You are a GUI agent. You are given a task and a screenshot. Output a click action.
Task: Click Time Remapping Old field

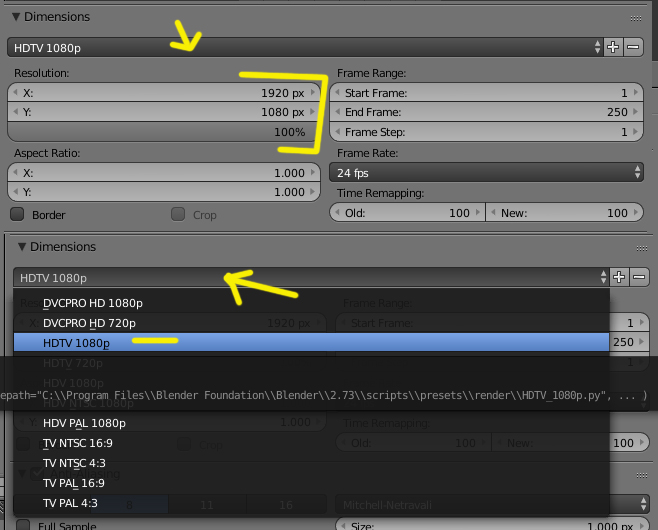coord(407,213)
